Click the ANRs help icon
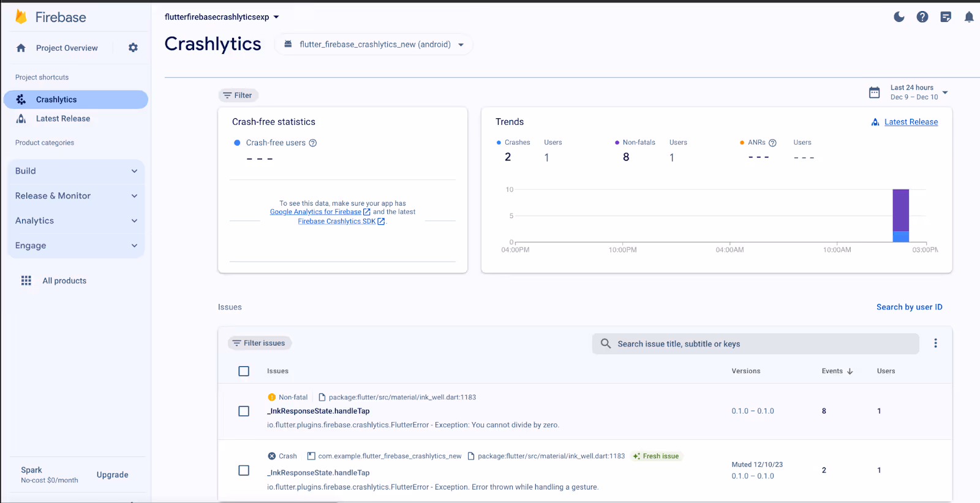This screenshot has height=503, width=980. [x=772, y=143]
